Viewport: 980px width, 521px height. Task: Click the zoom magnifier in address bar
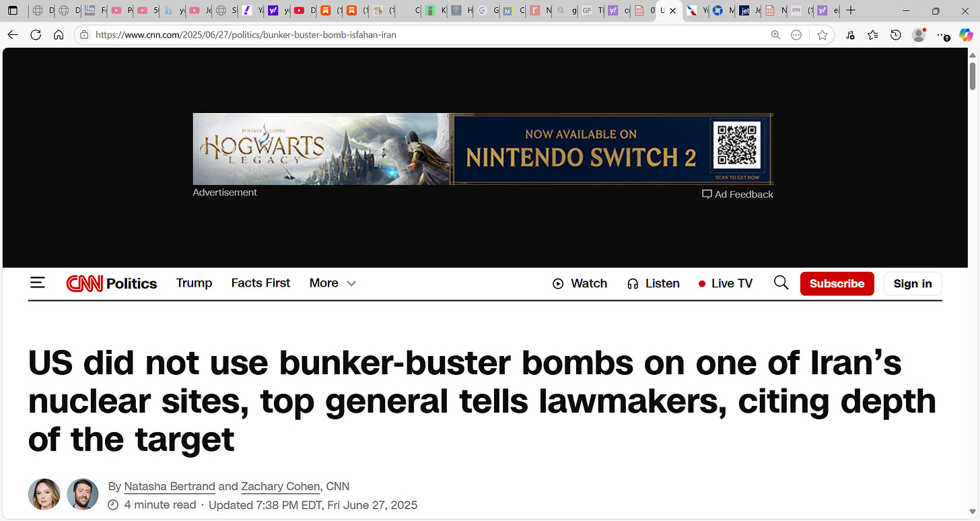tap(775, 35)
